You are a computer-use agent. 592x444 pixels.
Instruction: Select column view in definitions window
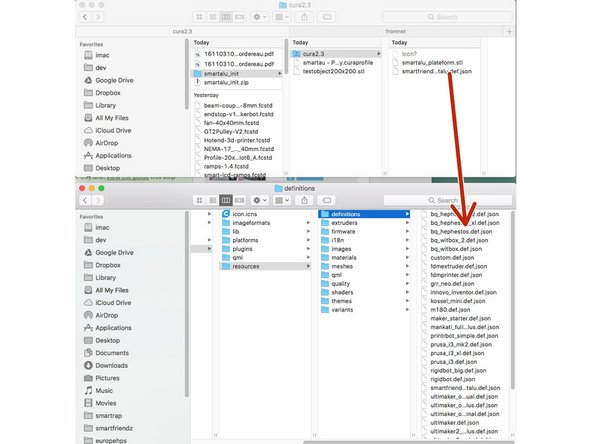226,200
